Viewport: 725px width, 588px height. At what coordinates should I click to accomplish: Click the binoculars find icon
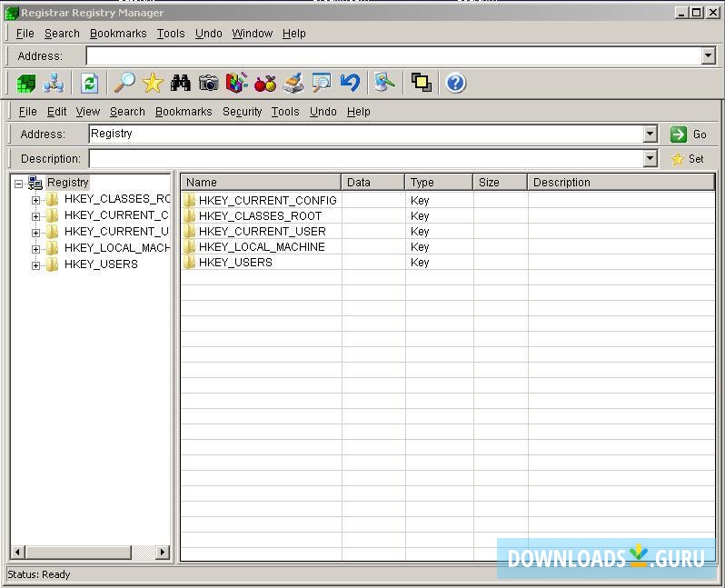coord(180,84)
